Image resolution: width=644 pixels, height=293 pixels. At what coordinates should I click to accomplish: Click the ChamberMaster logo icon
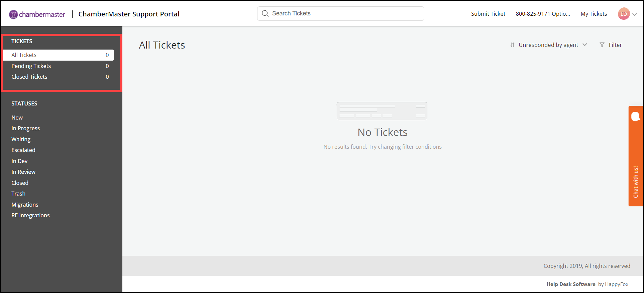point(13,14)
